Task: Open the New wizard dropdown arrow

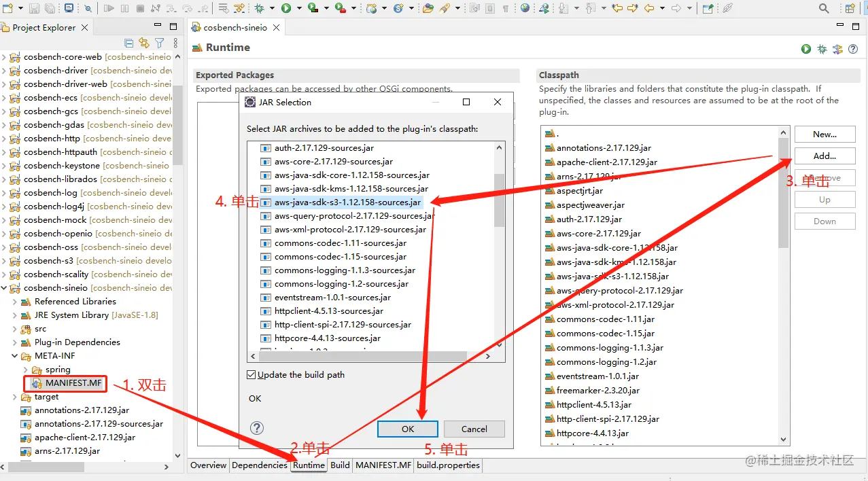Action: point(20,8)
